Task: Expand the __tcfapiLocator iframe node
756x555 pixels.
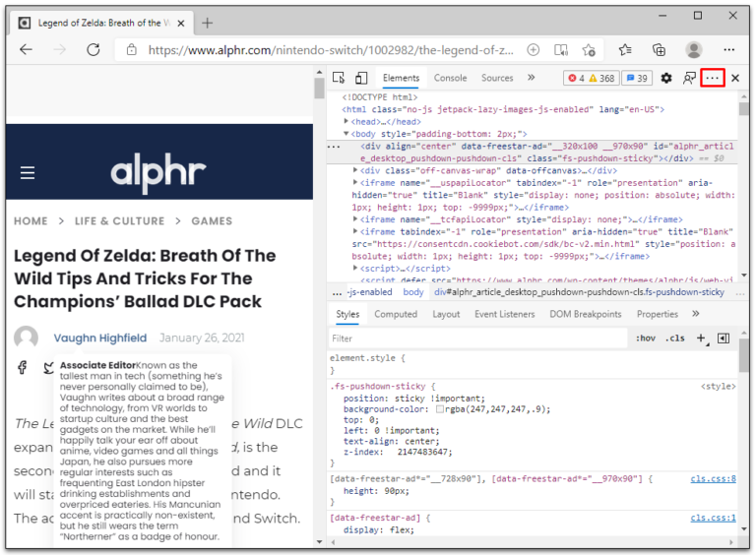Action: tap(355, 219)
